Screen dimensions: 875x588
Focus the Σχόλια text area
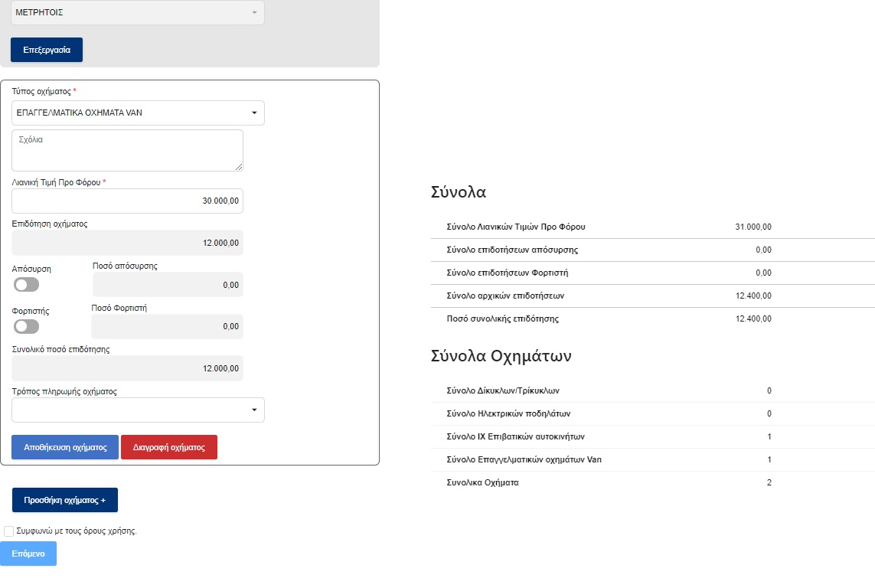[127, 150]
